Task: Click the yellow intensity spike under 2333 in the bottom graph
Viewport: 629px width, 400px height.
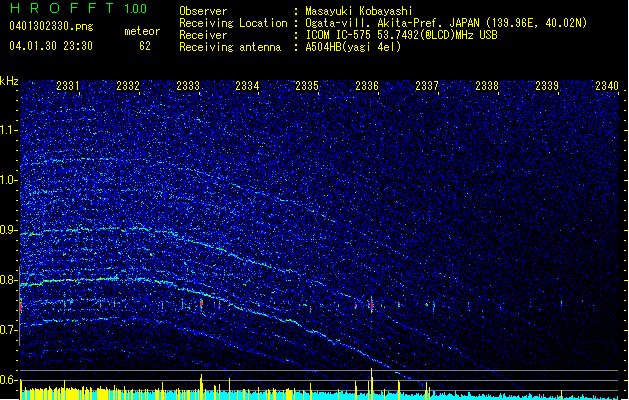Action: [x=201, y=387]
